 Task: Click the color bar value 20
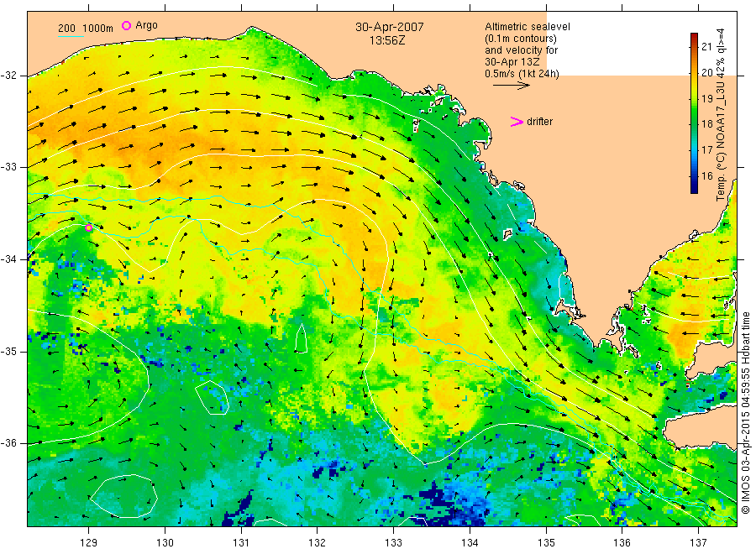pyautogui.click(x=706, y=72)
